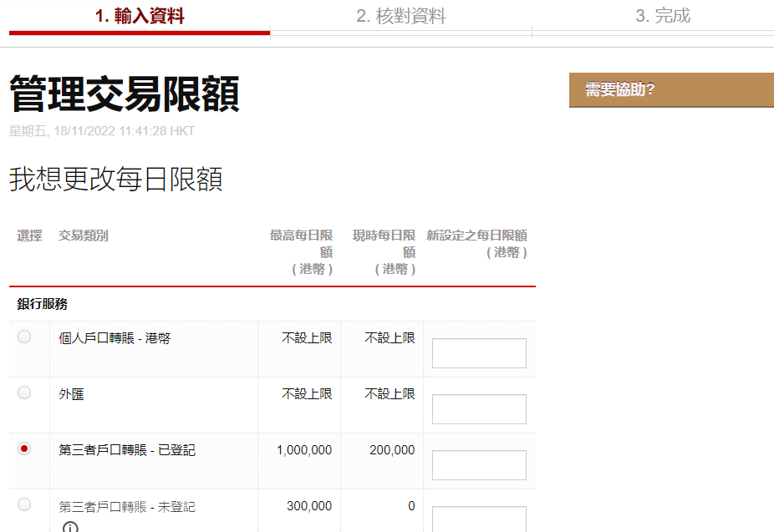Pick the 第三者戶口轉賬 - 未登記 radio option
Viewport: 774px width, 532px height.
tap(24, 504)
